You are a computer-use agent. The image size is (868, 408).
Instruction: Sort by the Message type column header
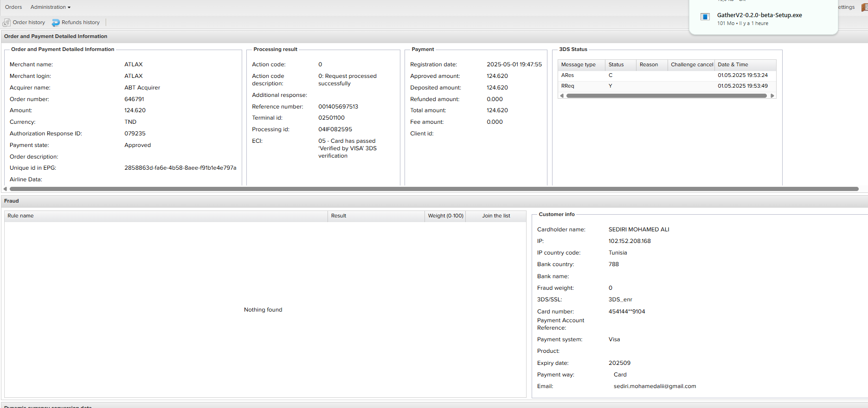(578, 65)
